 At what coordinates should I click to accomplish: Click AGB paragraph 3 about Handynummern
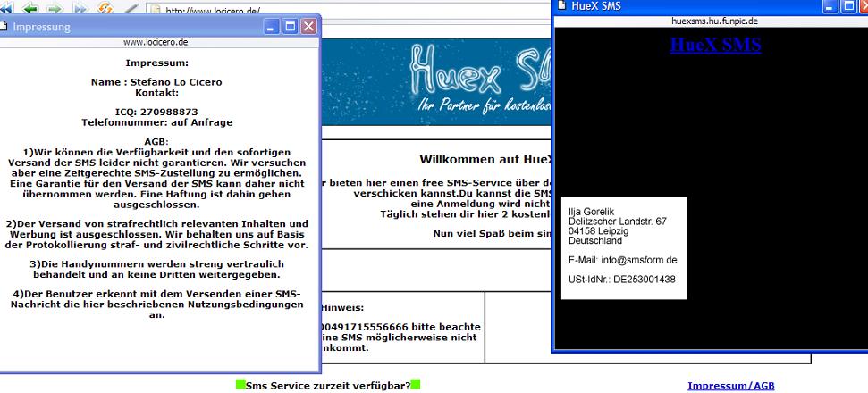coord(156,269)
